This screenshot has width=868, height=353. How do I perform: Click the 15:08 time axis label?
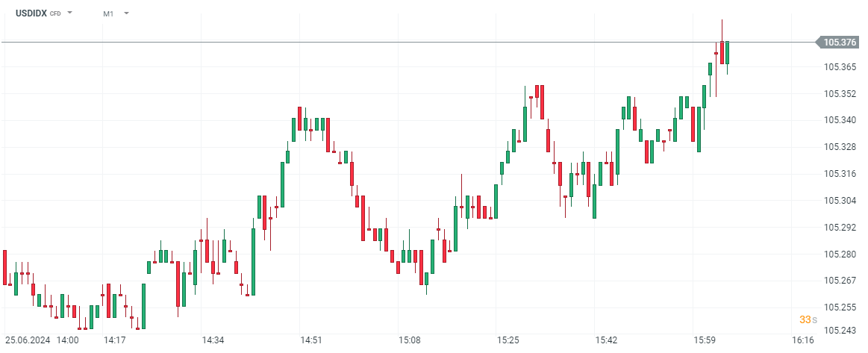click(x=410, y=340)
